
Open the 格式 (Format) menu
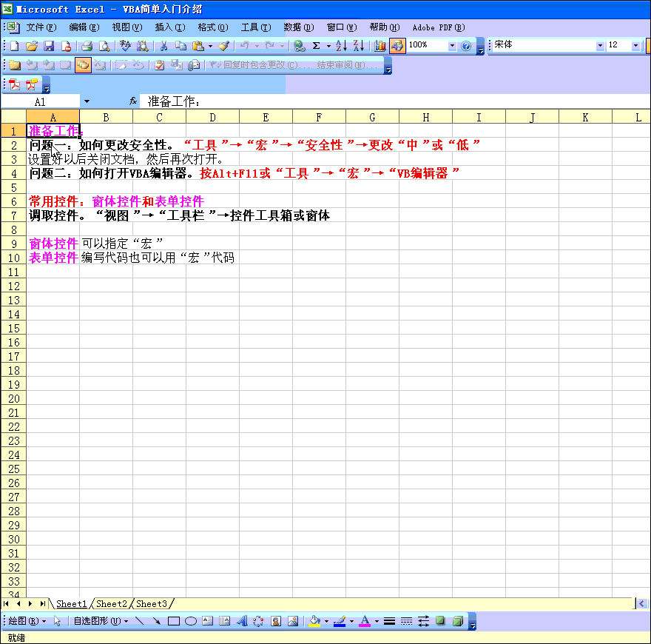[x=212, y=27]
